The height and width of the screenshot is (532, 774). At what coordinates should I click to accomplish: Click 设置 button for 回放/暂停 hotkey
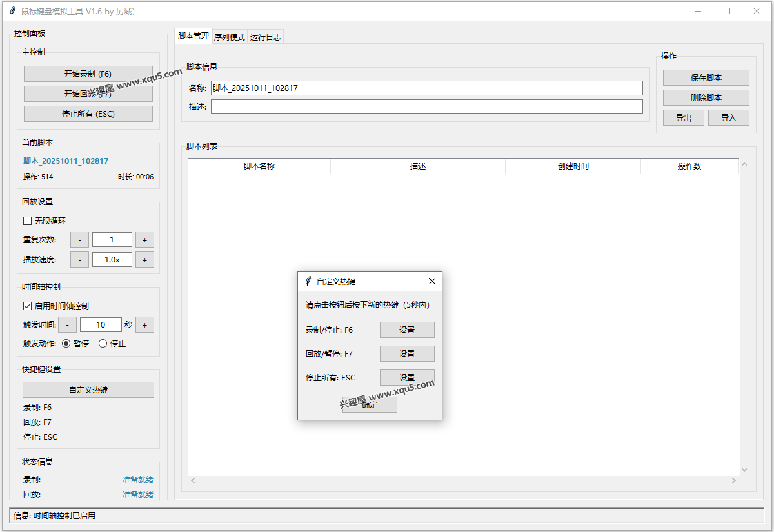[x=407, y=354]
